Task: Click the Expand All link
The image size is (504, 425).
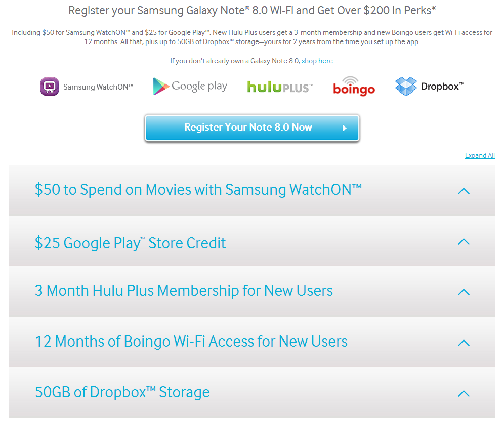Action: pos(479,156)
